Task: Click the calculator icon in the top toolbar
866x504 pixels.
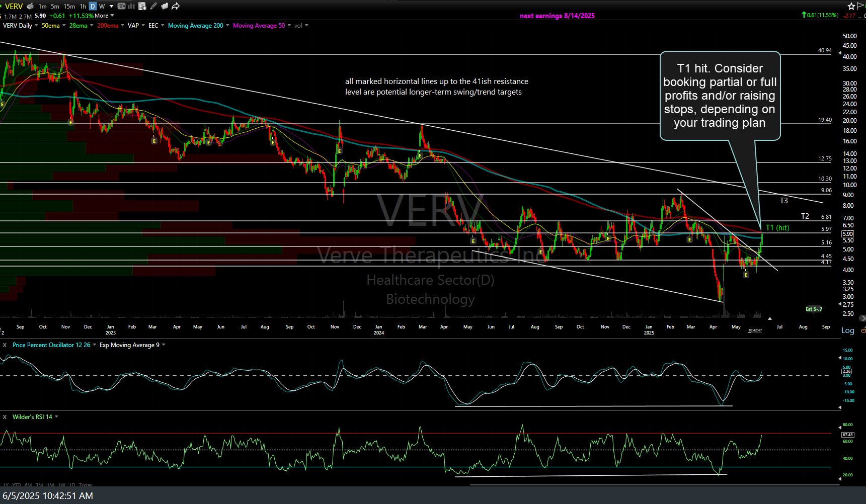Action: [142, 6]
